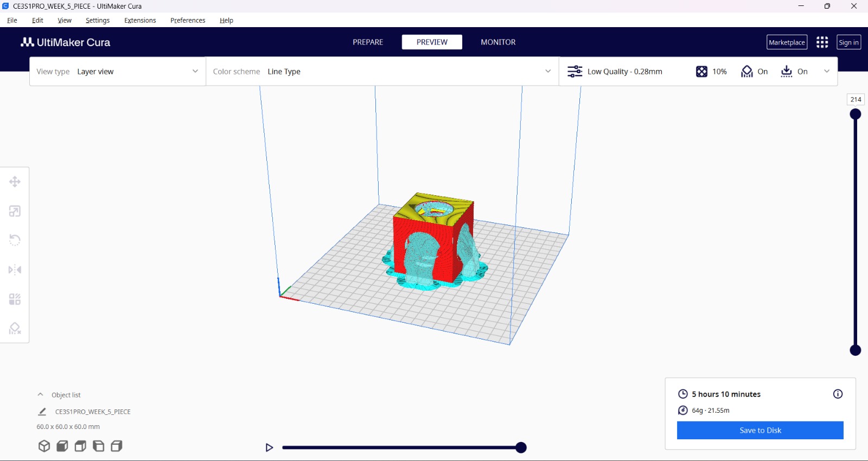Screen dimensions: 868x461
Task: Click the build plate adhesion icon
Action: 787,72
